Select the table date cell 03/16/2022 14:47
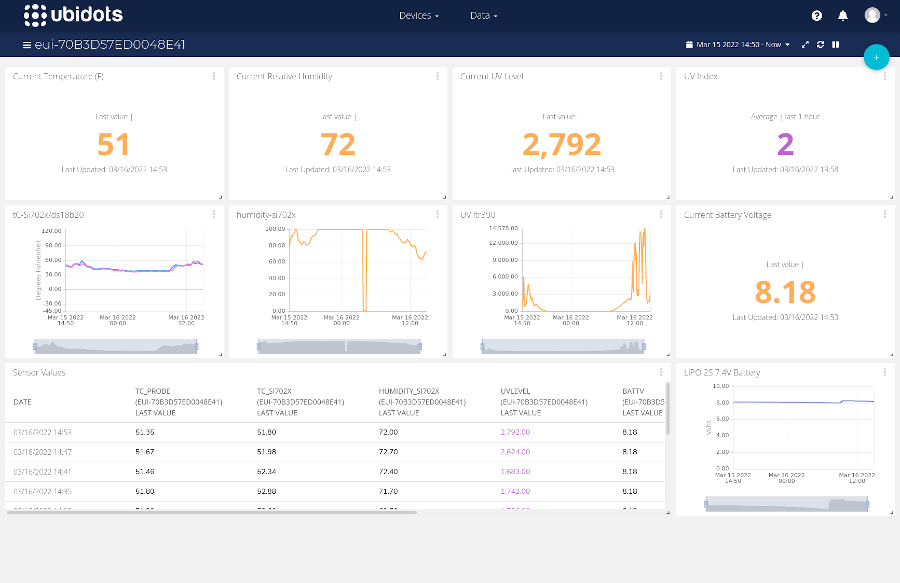 42,452
